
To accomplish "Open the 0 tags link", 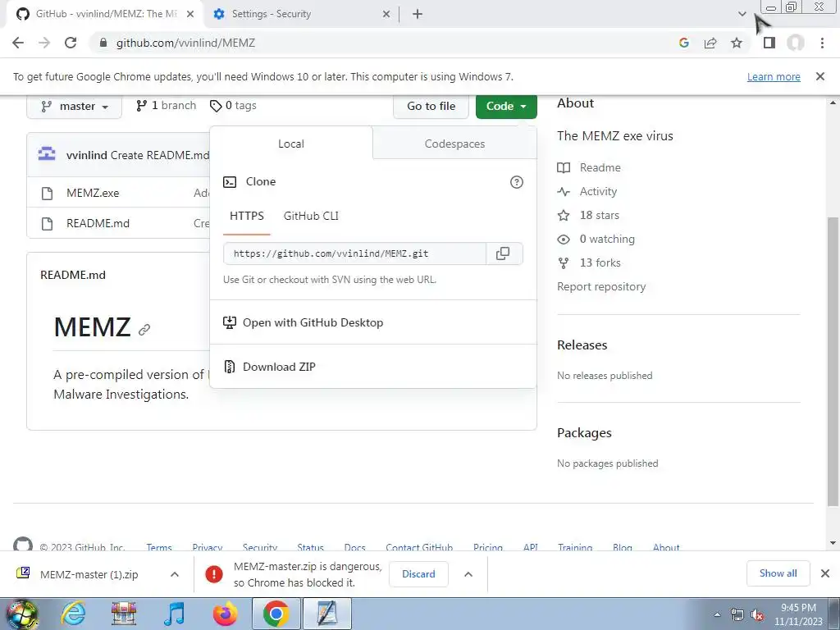I will pos(233,106).
